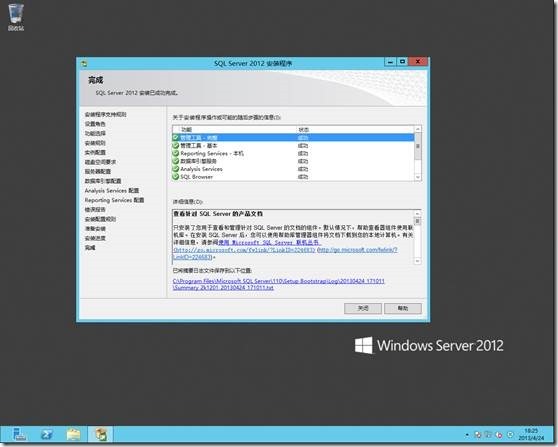Click the 准备安装 sidebar step

click(x=95, y=228)
